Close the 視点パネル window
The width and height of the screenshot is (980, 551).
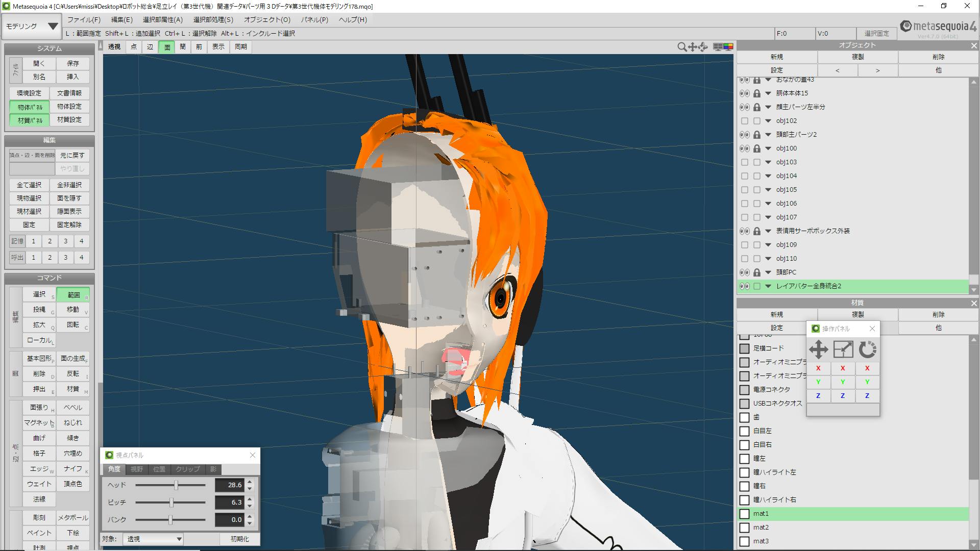pyautogui.click(x=252, y=455)
